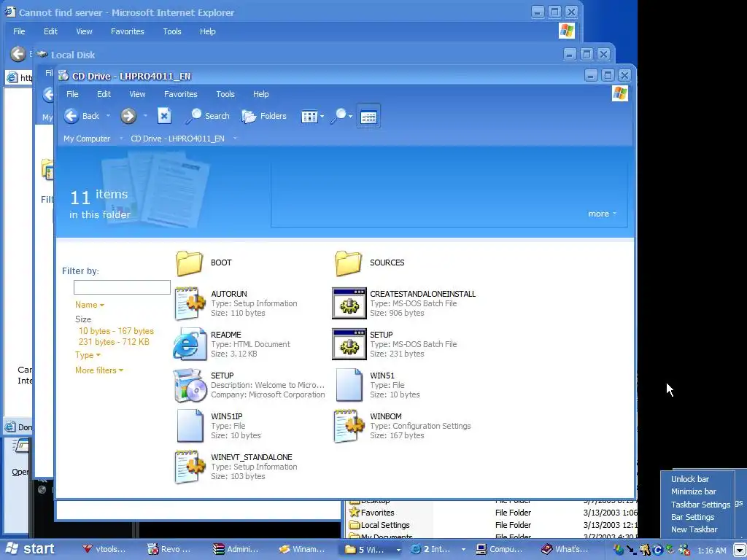Expand the 'more' dropdown in preview pane
This screenshot has height=560, width=747.
pos(602,214)
